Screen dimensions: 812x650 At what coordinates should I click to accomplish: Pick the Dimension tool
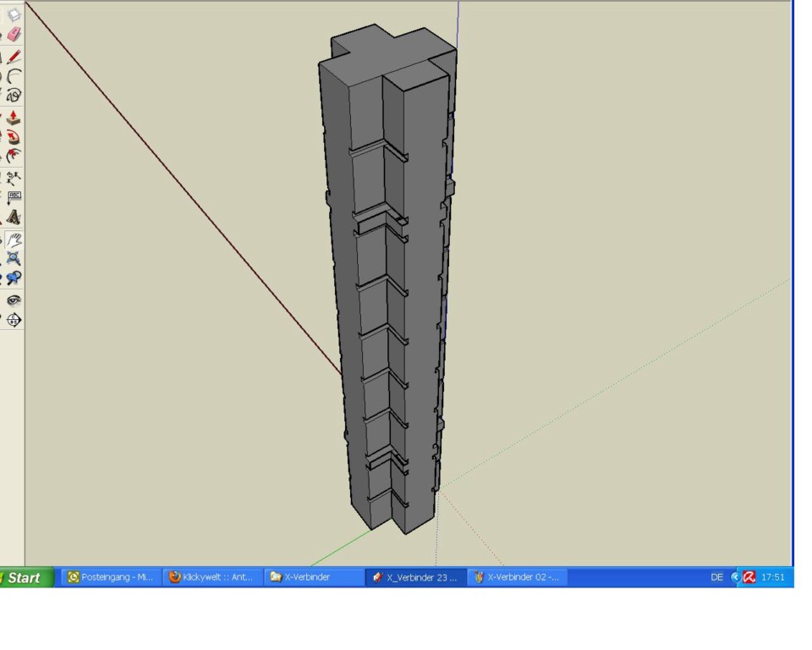14,179
